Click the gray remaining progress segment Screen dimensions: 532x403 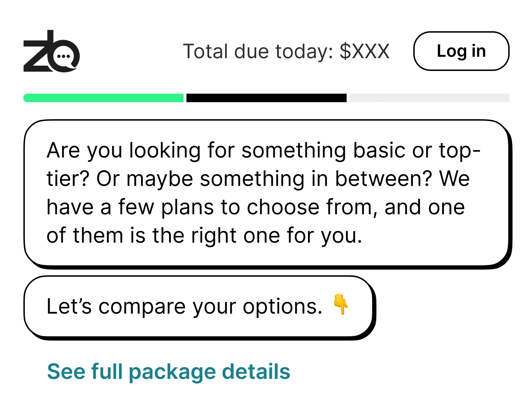click(429, 98)
